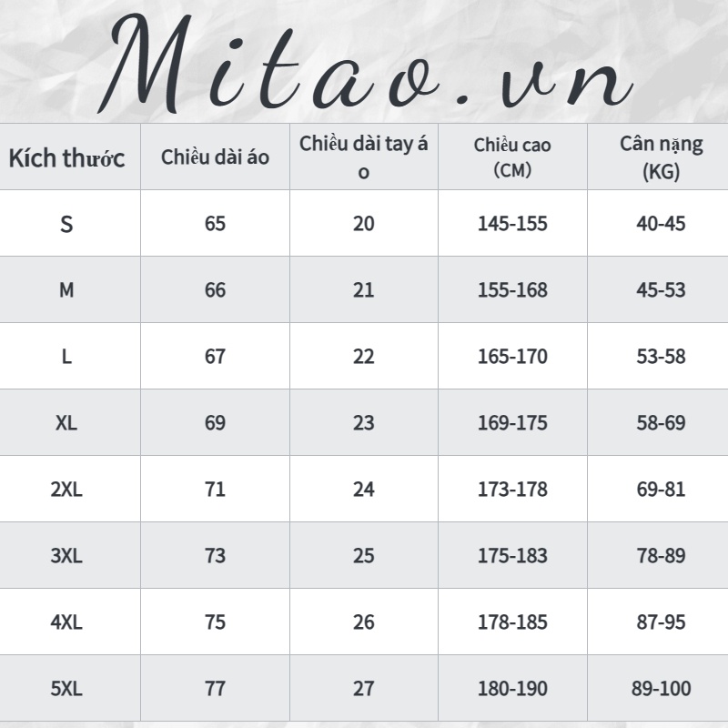This screenshot has width=728, height=728.
Task: Click the 145-155 height cell
Action: (512, 223)
